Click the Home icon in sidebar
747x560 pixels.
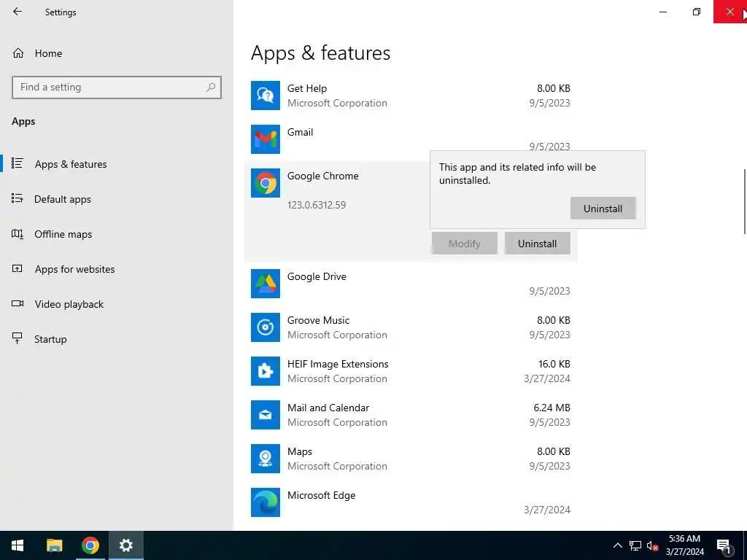pyautogui.click(x=18, y=53)
